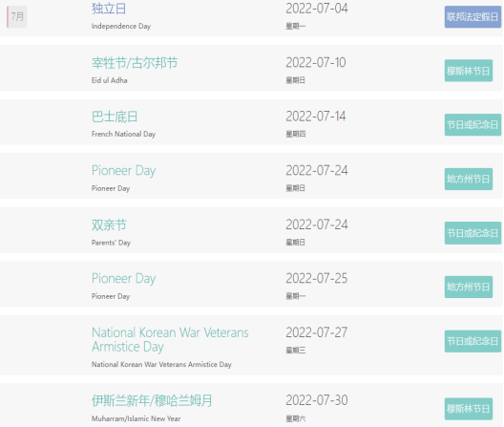
Task: Click the 穆斯林节日 tag beside Islamic New Year
Action: 469,409
